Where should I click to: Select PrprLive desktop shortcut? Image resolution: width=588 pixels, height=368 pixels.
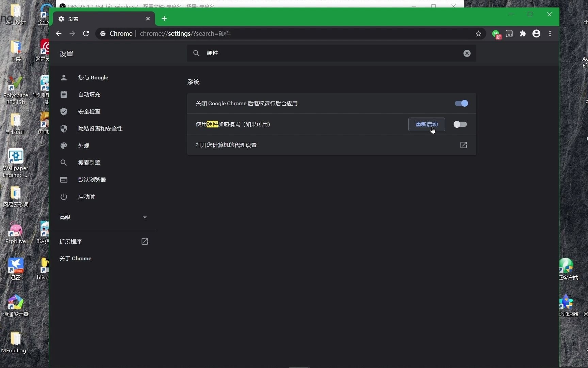point(16,233)
